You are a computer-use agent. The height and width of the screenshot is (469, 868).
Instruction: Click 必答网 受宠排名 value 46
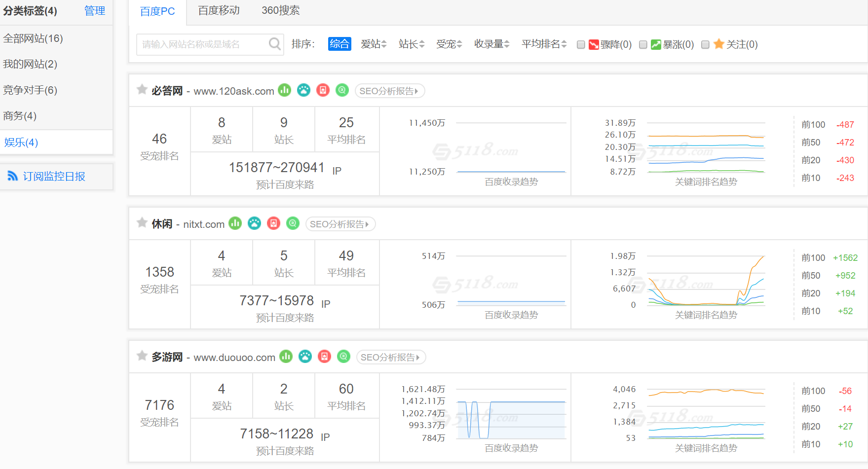(x=159, y=139)
